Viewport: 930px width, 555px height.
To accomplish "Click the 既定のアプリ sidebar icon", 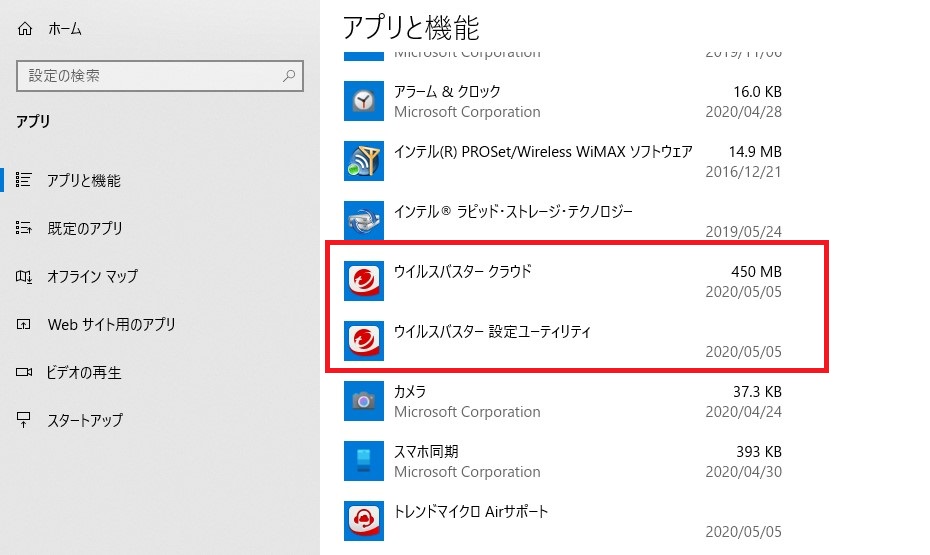I will [24, 228].
